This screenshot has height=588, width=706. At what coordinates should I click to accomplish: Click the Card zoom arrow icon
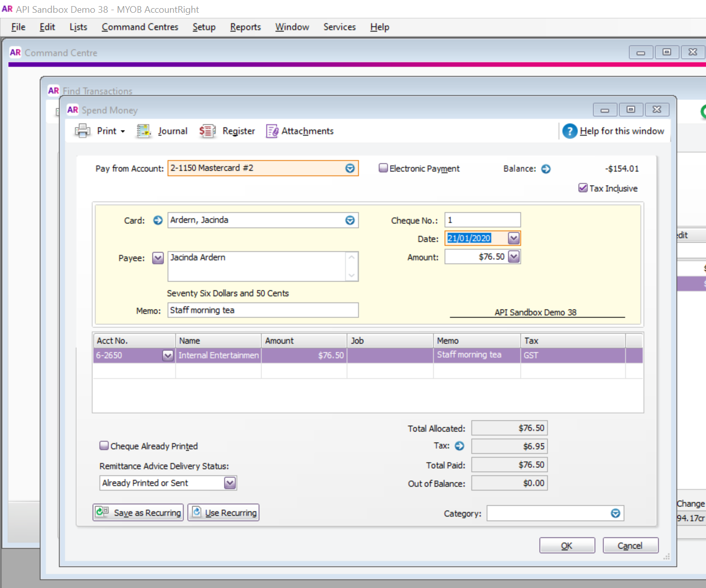tap(158, 220)
